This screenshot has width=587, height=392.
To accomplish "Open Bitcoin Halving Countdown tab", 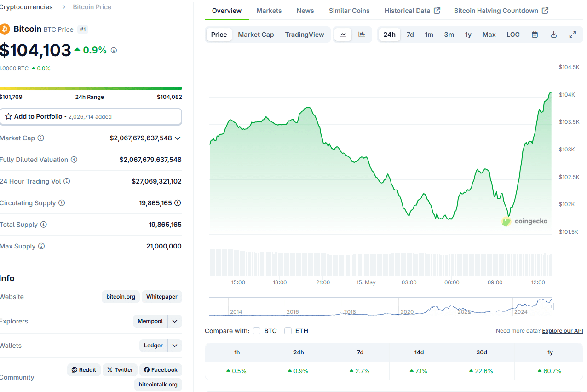I will 501,11.
